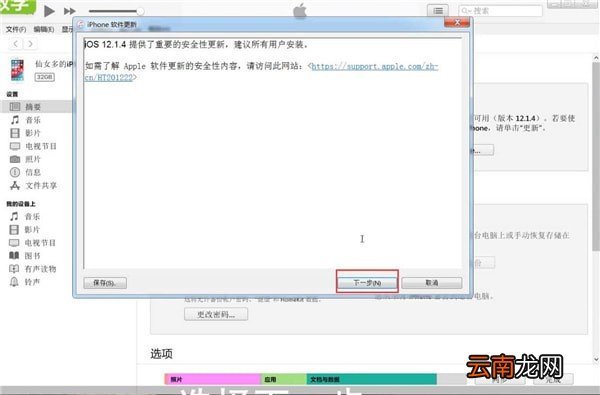Open the 文件(F) menu

16,29
